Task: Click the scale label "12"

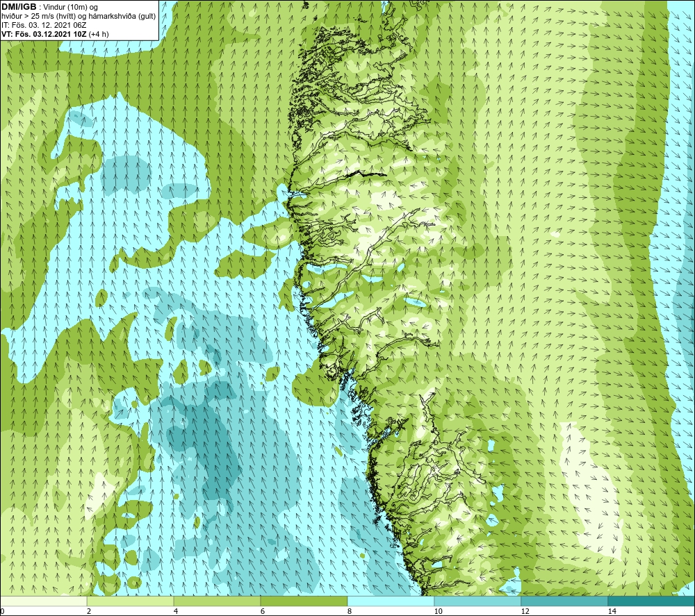Action: pyautogui.click(x=525, y=611)
